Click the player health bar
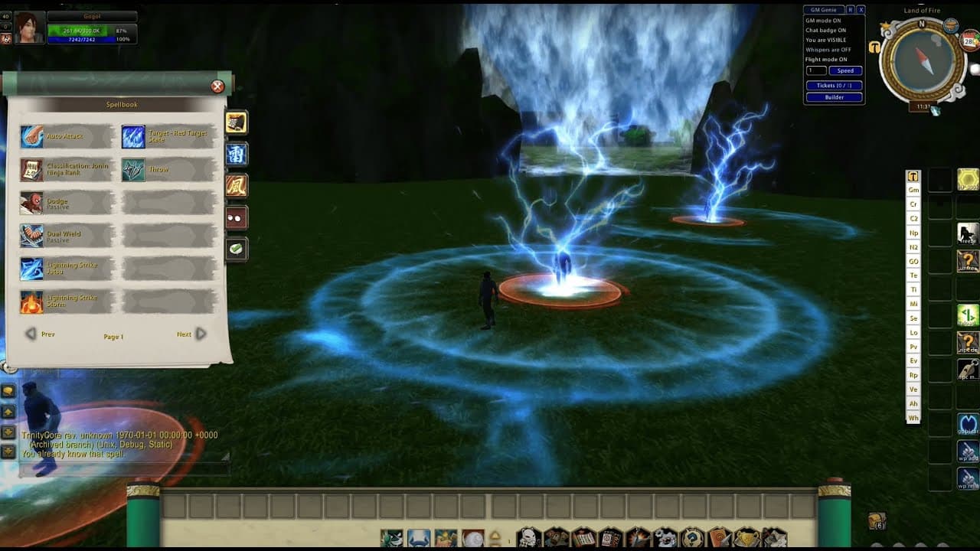The height and width of the screenshot is (551, 980). (92, 30)
